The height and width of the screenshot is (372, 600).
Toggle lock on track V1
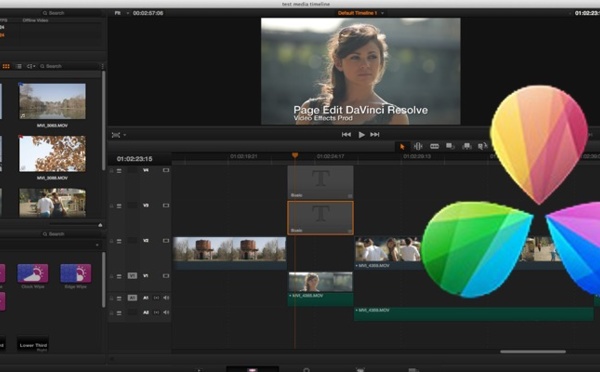pos(112,276)
